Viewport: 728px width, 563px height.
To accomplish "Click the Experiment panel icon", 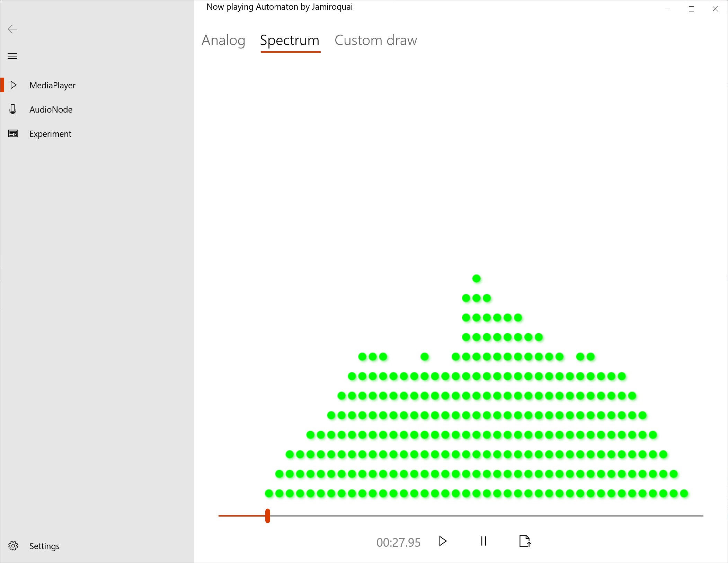I will click(13, 133).
